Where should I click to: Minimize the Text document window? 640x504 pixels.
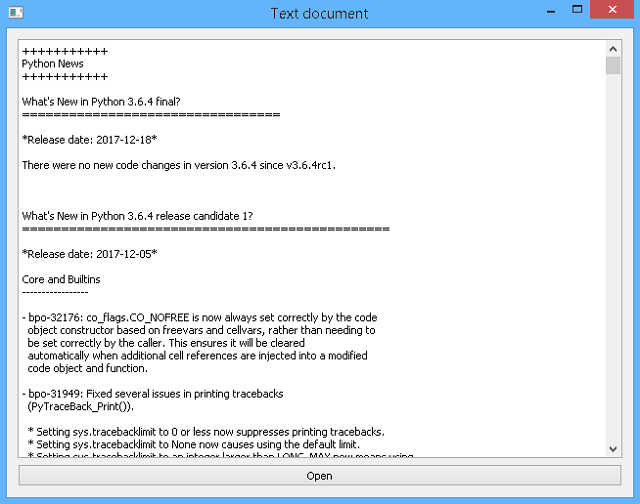[x=551, y=11]
